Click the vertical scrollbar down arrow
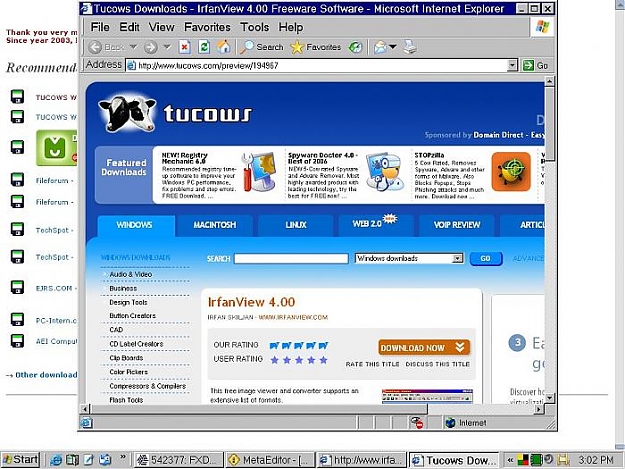This screenshot has height=469, width=625. tap(549, 398)
